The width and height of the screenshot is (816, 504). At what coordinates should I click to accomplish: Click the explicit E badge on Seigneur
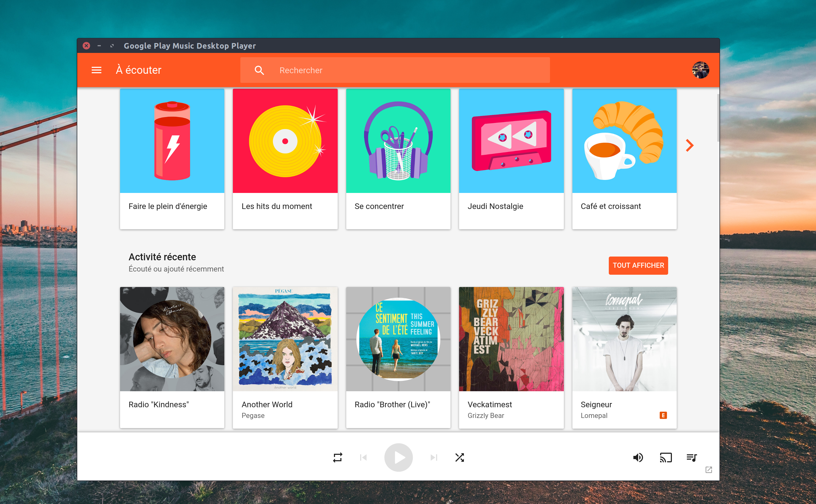(663, 415)
